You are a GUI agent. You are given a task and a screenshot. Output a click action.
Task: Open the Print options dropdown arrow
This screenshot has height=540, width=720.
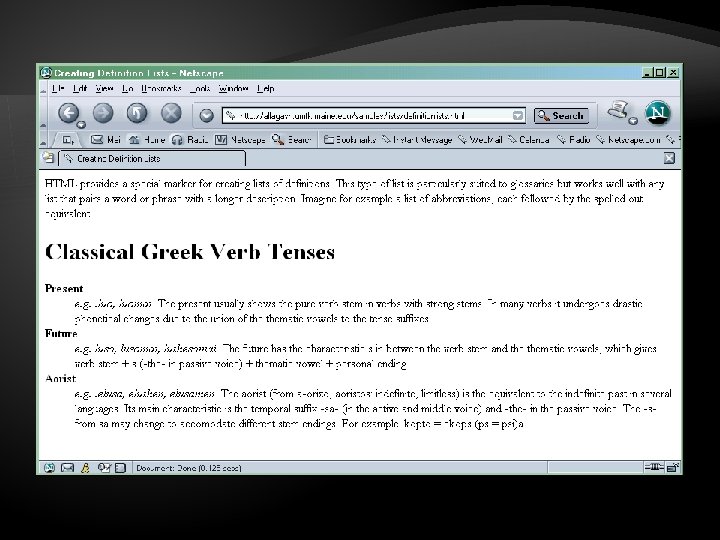633,121
